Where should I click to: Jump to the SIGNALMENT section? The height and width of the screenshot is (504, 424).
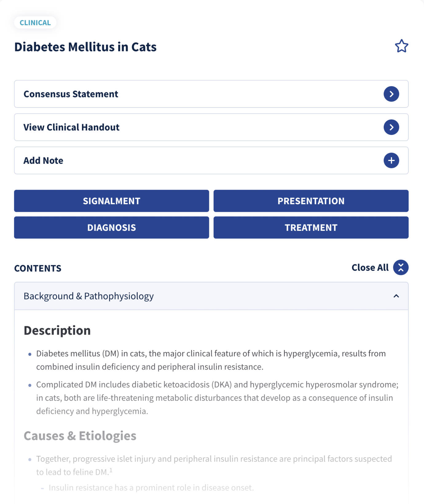[x=112, y=201]
